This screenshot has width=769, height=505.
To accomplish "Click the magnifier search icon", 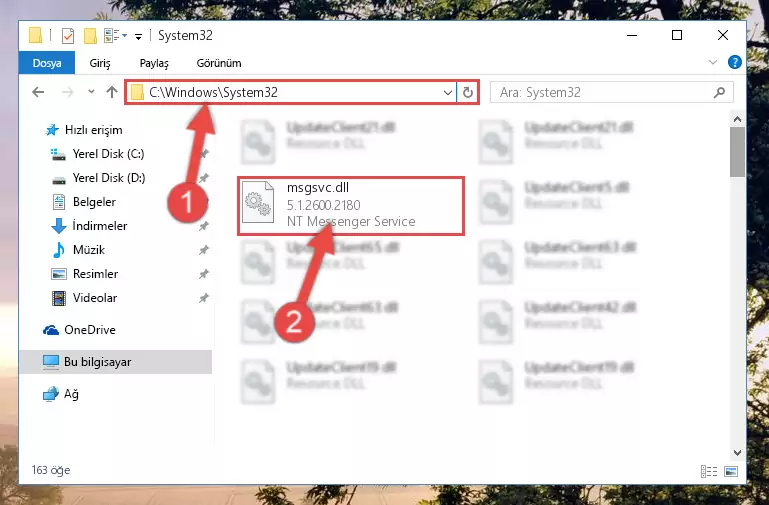I will 719,92.
